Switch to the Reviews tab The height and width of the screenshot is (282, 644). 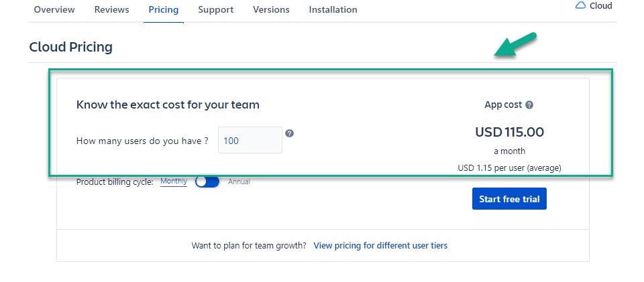click(x=112, y=10)
